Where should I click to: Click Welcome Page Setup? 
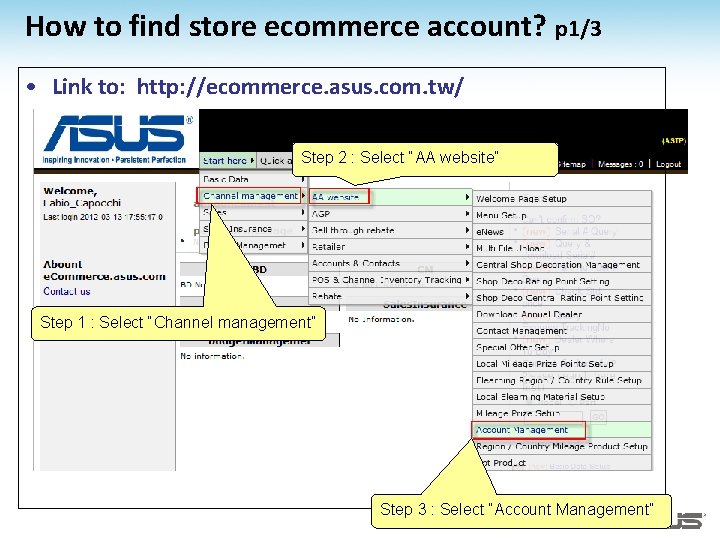pos(562,199)
